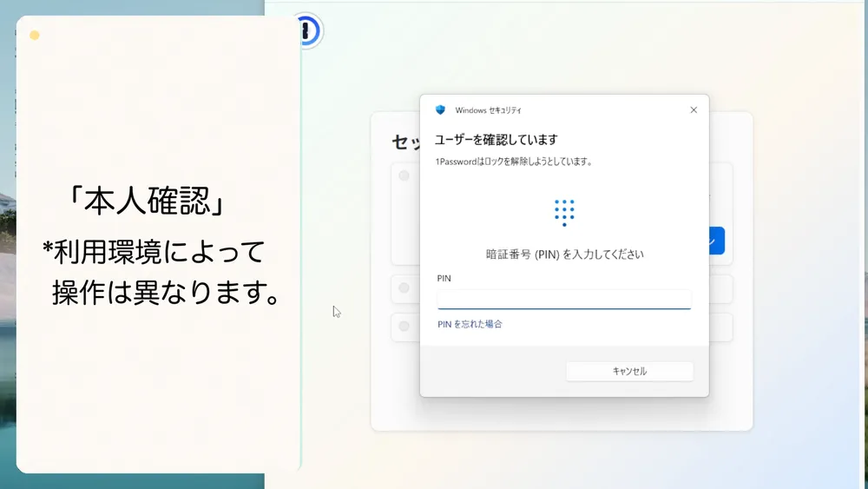Viewport: 868px width, 489px height.
Task: Click the "ユーザーを確認しています" heading
Action: (x=496, y=140)
